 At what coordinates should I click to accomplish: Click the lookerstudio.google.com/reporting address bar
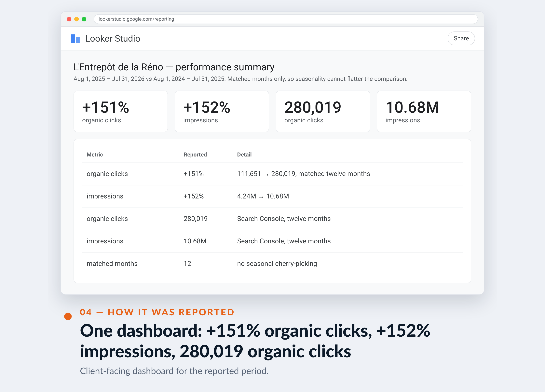coord(285,19)
